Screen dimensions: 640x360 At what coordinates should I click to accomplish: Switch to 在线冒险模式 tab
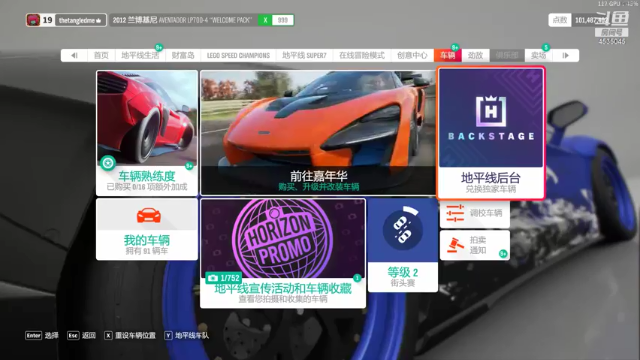[362, 56]
